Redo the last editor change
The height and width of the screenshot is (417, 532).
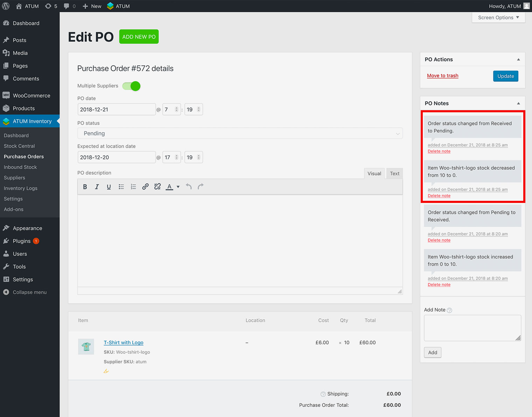pos(201,187)
